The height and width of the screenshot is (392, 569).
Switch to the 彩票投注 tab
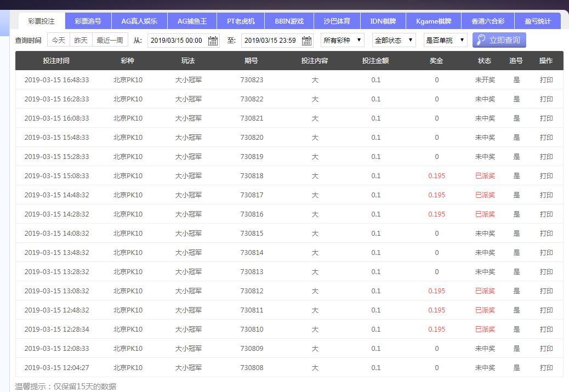click(x=42, y=21)
